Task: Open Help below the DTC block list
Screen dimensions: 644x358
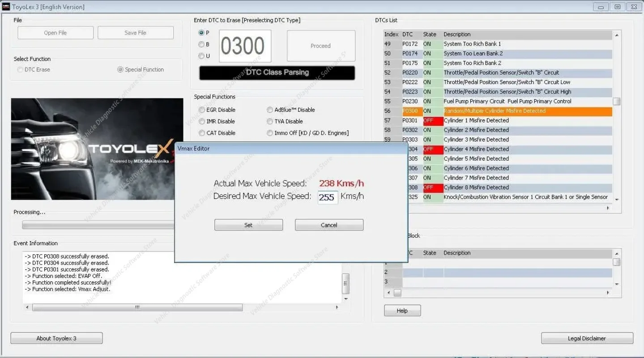Action: click(402, 311)
